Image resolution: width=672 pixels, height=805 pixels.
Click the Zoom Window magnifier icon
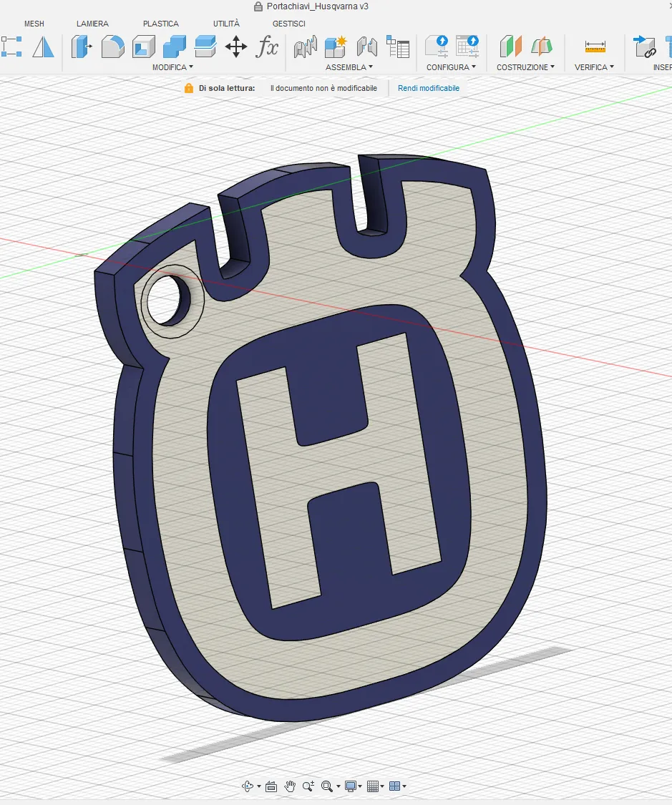326,786
